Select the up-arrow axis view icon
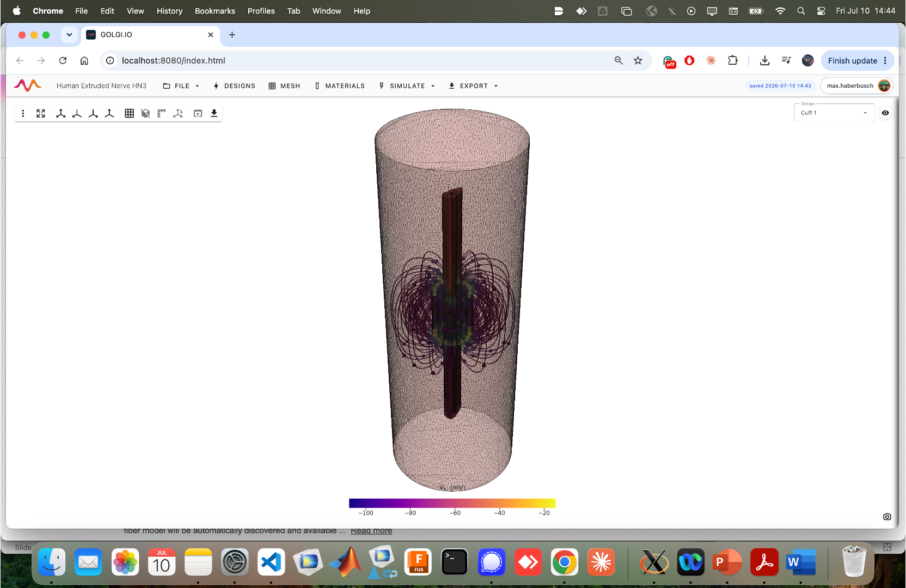Screen dimensions: 906x588 tap(109, 113)
